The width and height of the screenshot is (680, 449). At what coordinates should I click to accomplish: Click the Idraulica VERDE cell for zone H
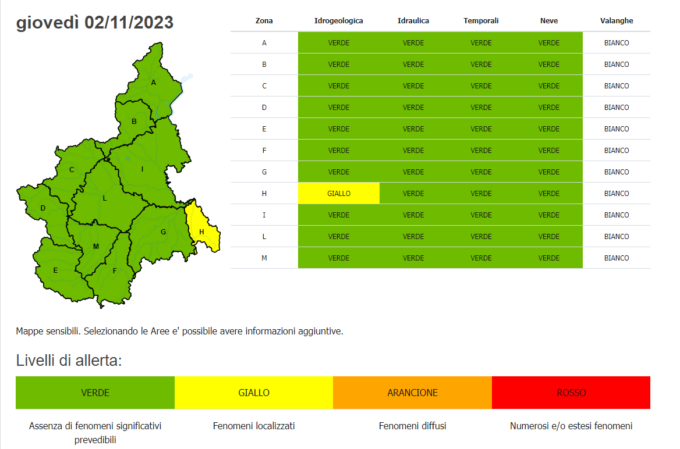[x=413, y=193]
